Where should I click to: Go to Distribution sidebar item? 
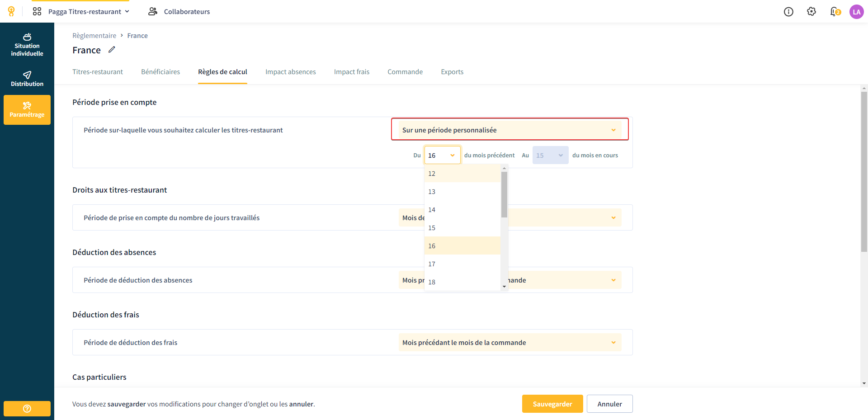point(27,79)
